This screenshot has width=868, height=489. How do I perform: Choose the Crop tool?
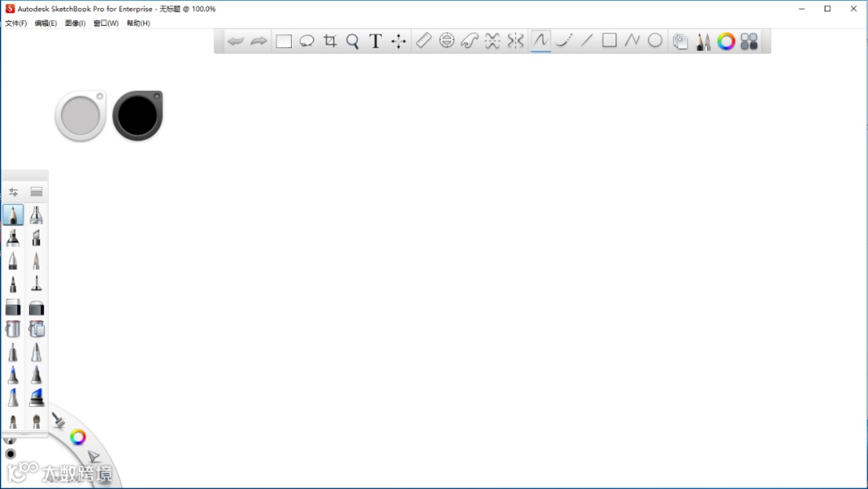330,41
